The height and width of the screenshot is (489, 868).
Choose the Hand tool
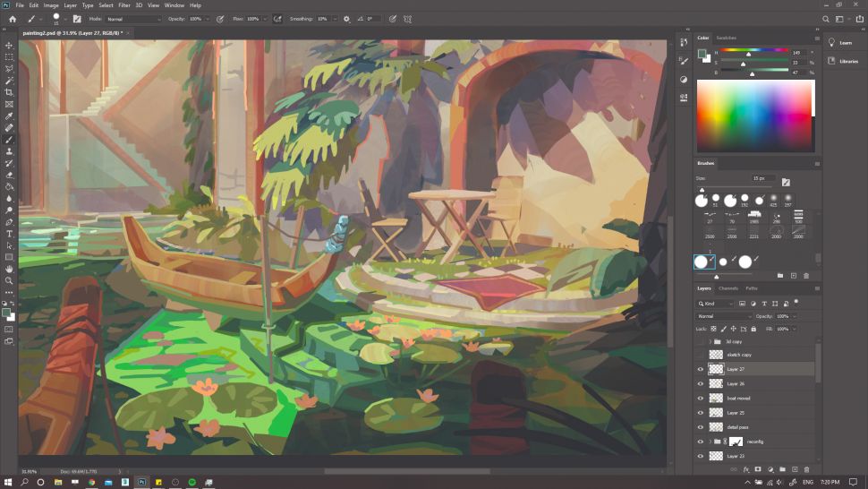coord(9,269)
